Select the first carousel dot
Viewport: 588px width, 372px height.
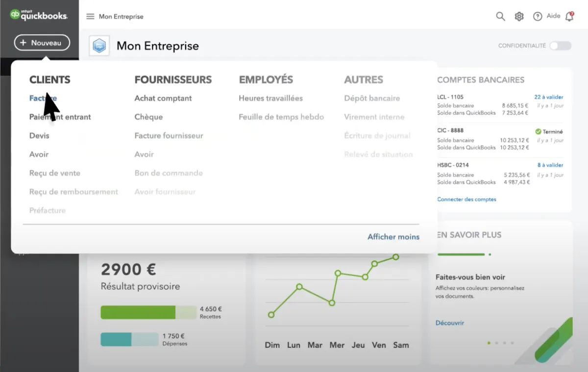click(x=489, y=343)
